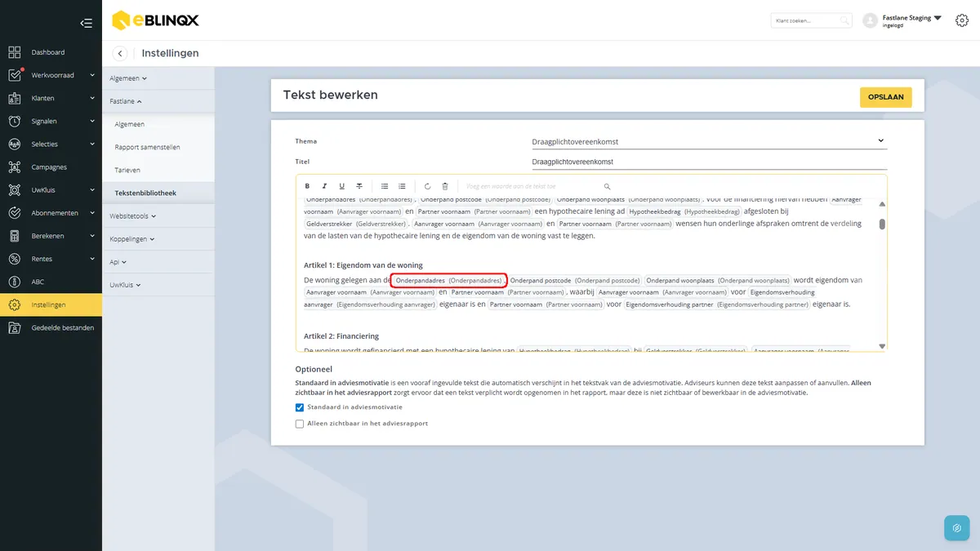Open Tarieven submenu item
The image size is (980, 551).
(127, 170)
